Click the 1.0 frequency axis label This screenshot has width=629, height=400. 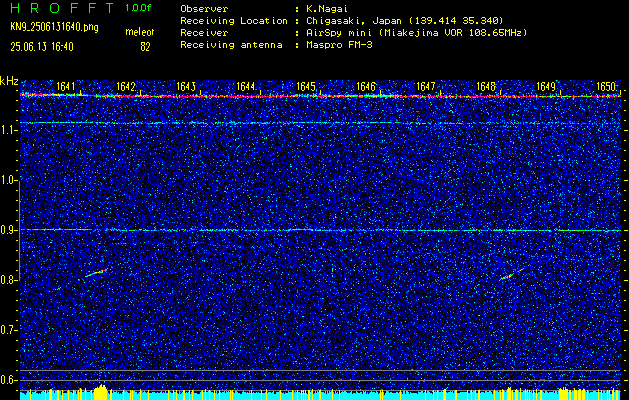coord(9,181)
